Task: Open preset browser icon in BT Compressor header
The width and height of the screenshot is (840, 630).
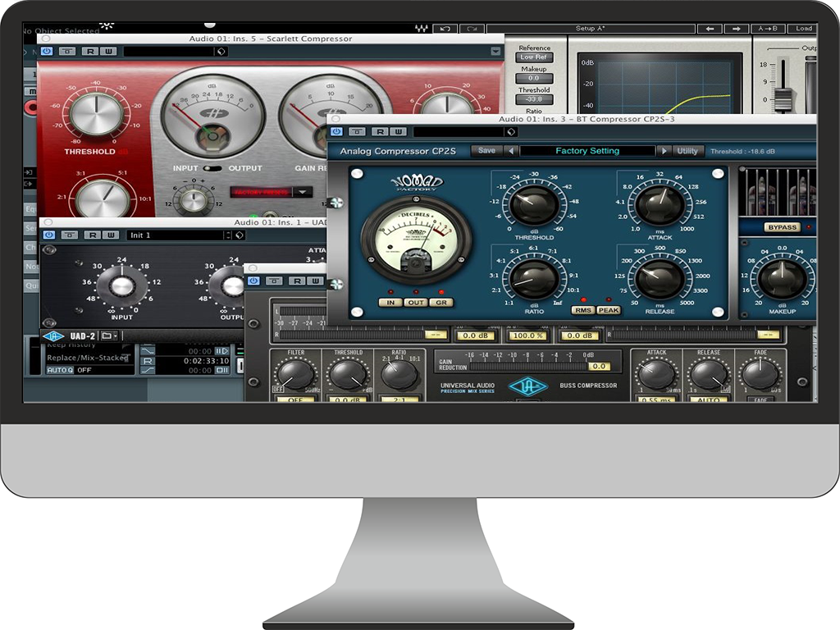Action: coord(511,131)
